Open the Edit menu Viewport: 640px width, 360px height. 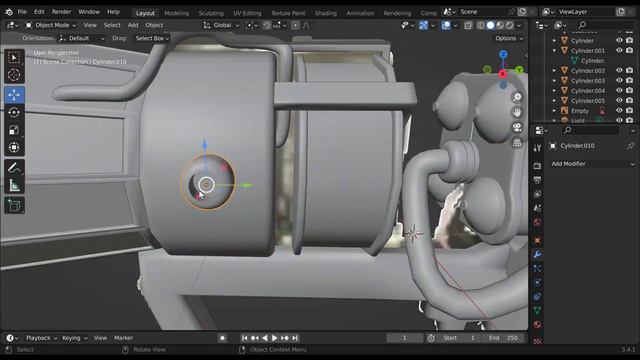coord(39,12)
